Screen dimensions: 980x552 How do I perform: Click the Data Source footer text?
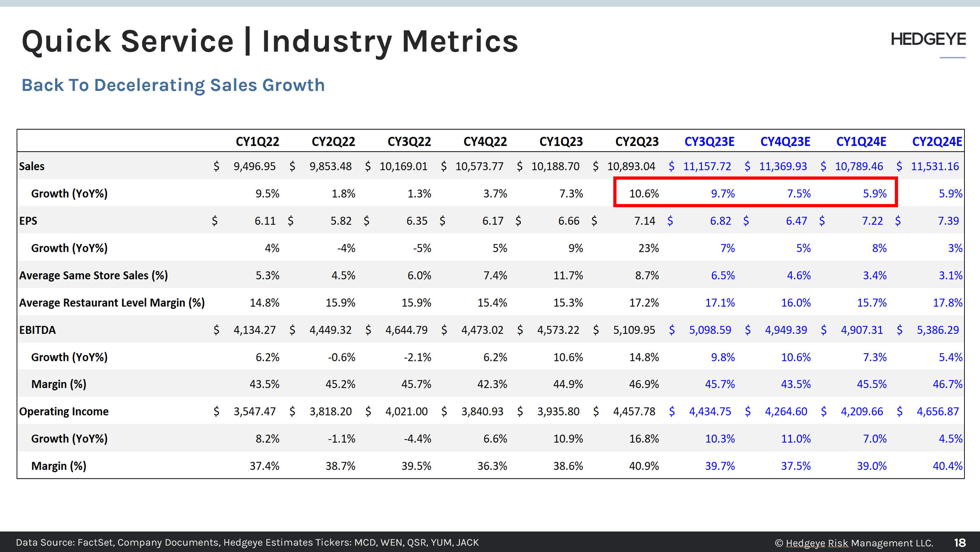(x=247, y=542)
